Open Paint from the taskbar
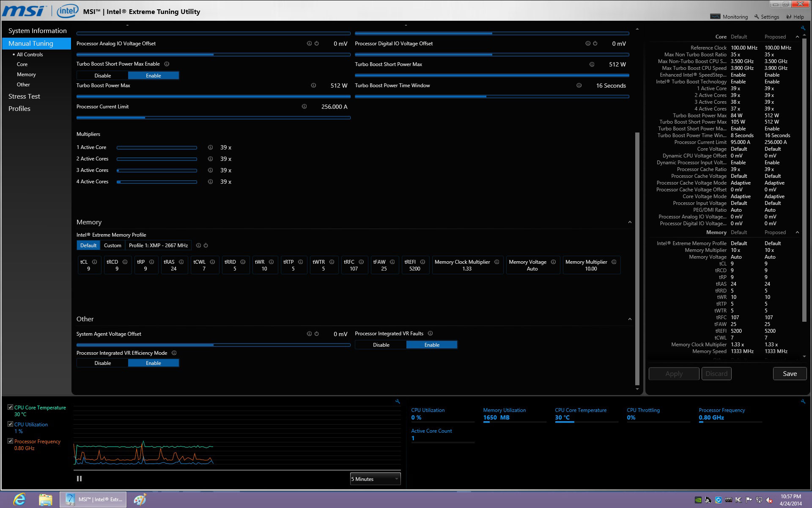Screen dimensions: 812x508 (x=140, y=500)
